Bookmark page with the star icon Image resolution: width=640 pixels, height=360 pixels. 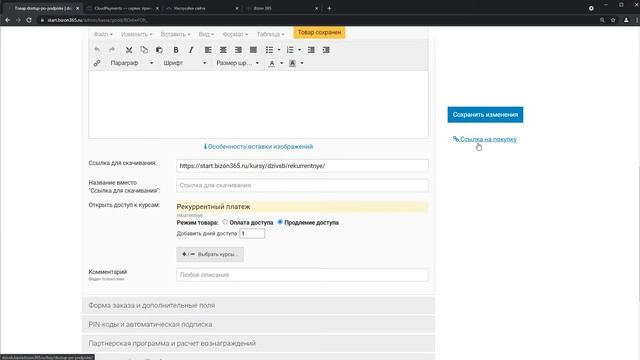pyautogui.click(x=613, y=20)
